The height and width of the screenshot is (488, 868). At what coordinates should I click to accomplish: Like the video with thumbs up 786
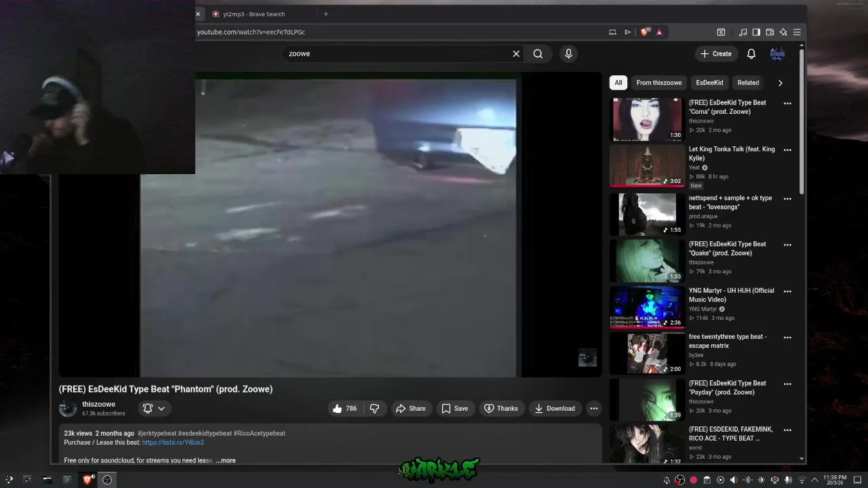tap(344, 408)
